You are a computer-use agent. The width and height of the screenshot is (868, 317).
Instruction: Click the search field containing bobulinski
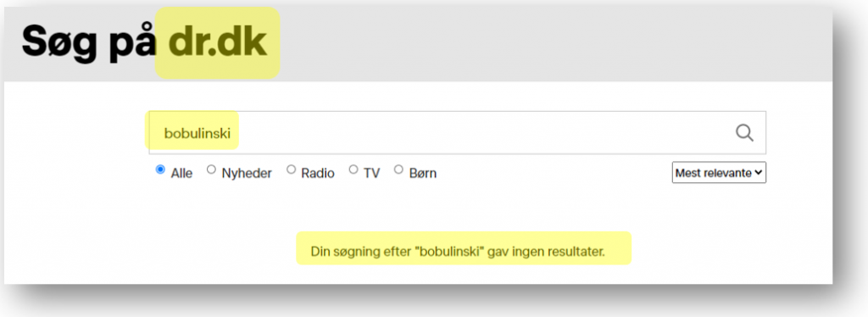[457, 133]
